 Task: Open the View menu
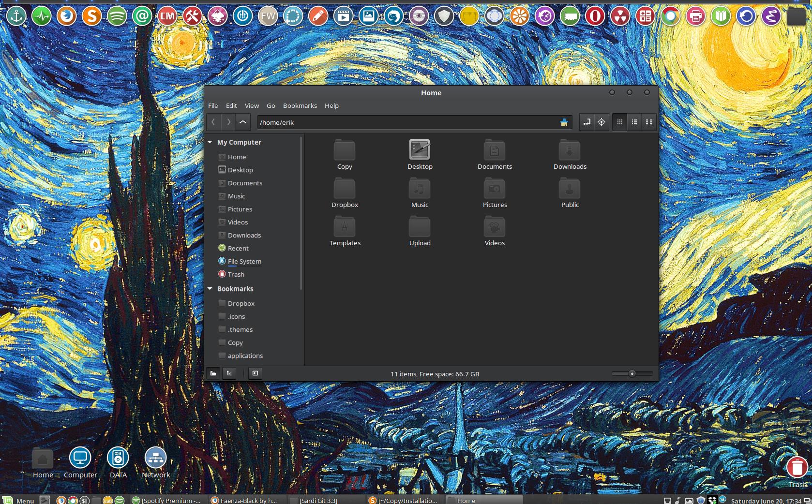252,105
